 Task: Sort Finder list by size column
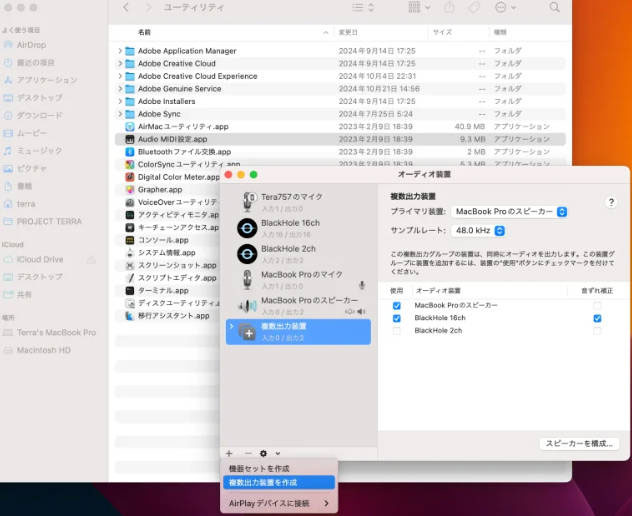(x=443, y=32)
